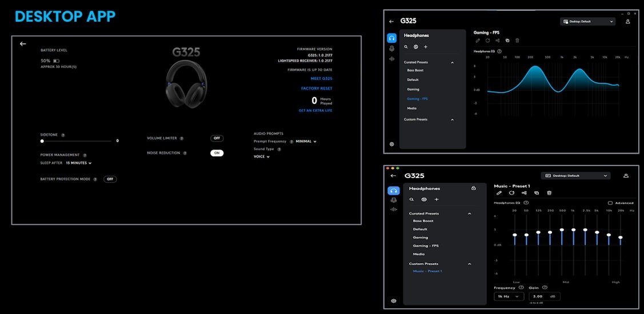
Task: Open the 1k Hz frequency dropdown
Action: click(509, 296)
